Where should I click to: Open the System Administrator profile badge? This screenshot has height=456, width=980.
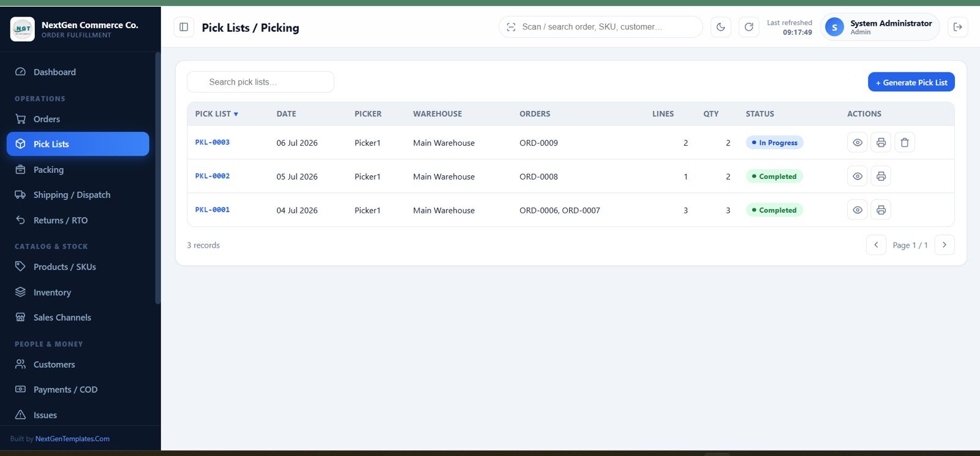[x=880, y=27]
